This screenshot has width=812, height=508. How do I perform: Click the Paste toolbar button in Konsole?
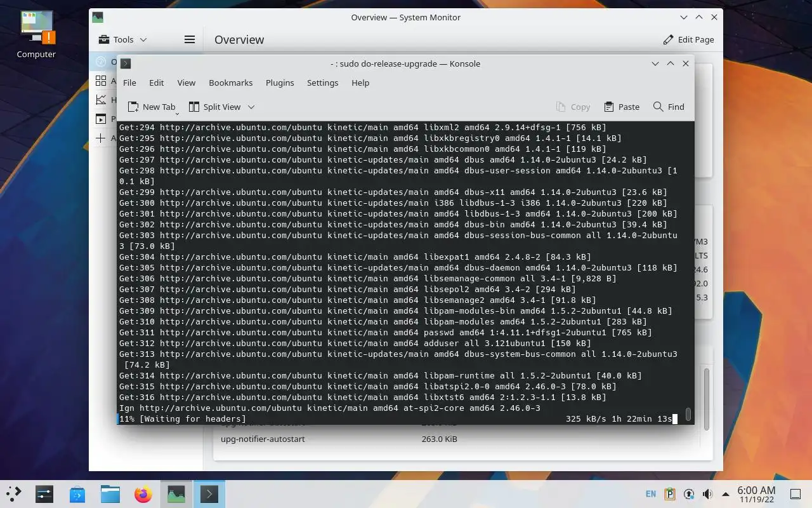point(622,107)
